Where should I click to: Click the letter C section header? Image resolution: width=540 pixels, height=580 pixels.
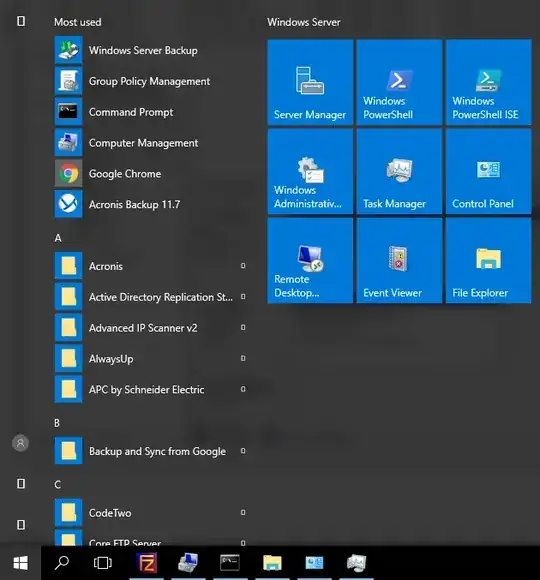coord(57,485)
